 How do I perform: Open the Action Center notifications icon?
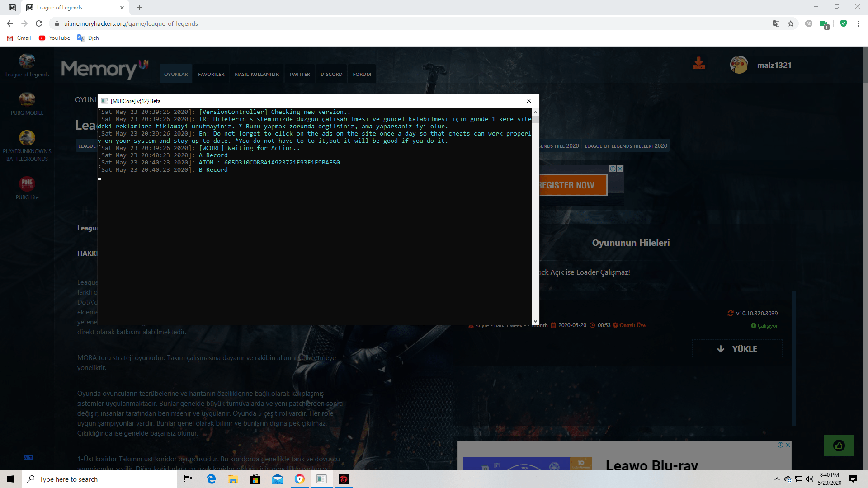pos(853,479)
